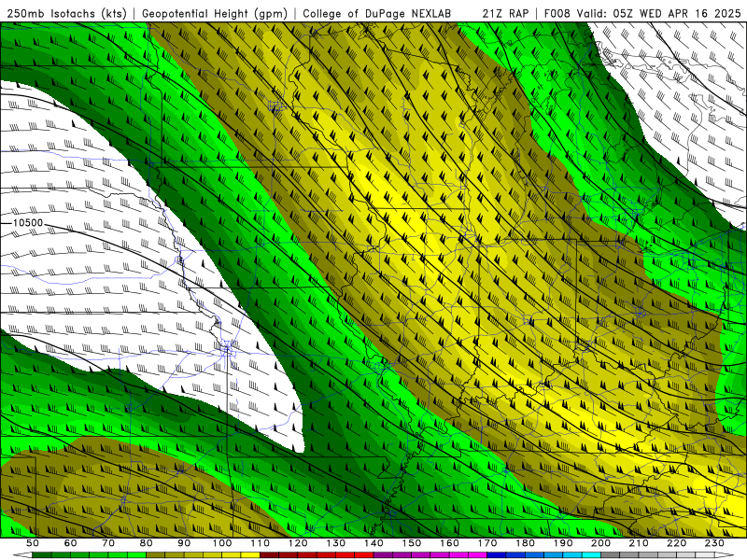Viewport: 747px width, 560px height.
Task: Click the legend value "220"
Action: [x=676, y=543]
